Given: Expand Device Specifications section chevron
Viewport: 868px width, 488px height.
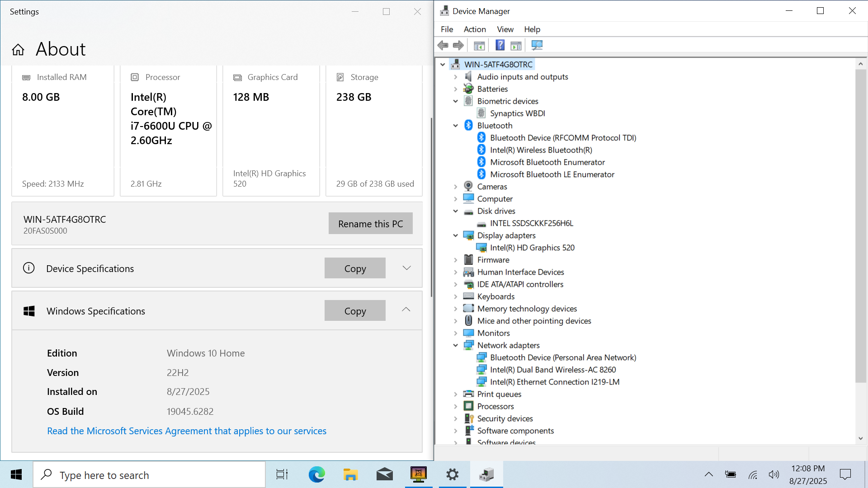Looking at the screenshot, I should pos(406,268).
